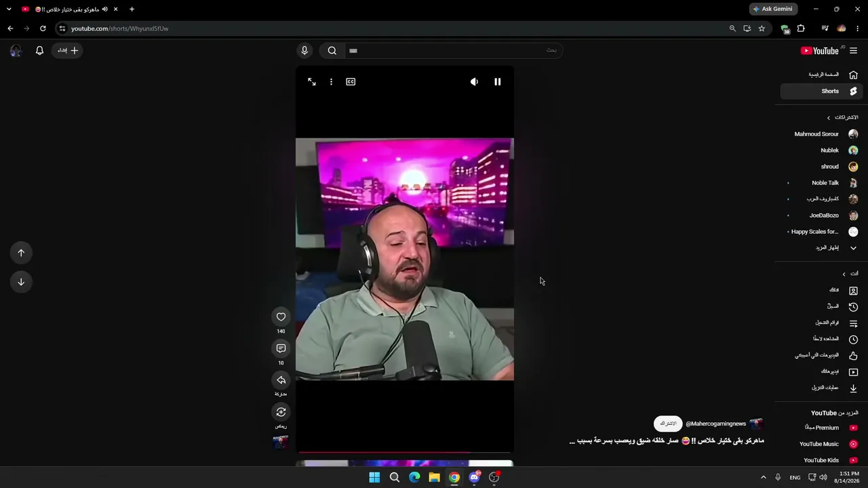Go to the next Short with down arrow
Image resolution: width=868 pixels, height=488 pixels.
tap(21, 282)
